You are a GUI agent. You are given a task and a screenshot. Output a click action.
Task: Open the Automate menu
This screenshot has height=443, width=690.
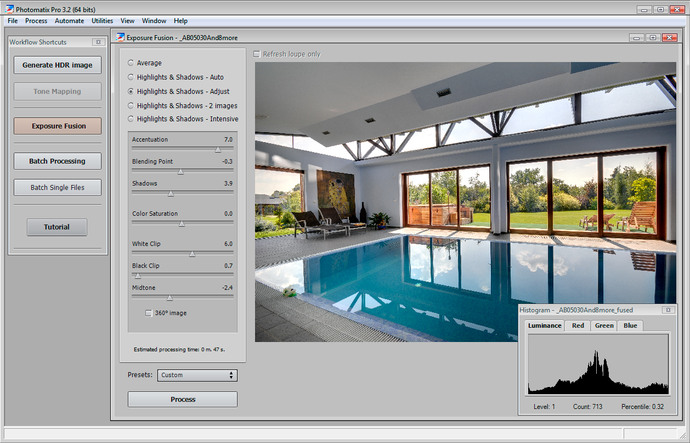tap(69, 21)
